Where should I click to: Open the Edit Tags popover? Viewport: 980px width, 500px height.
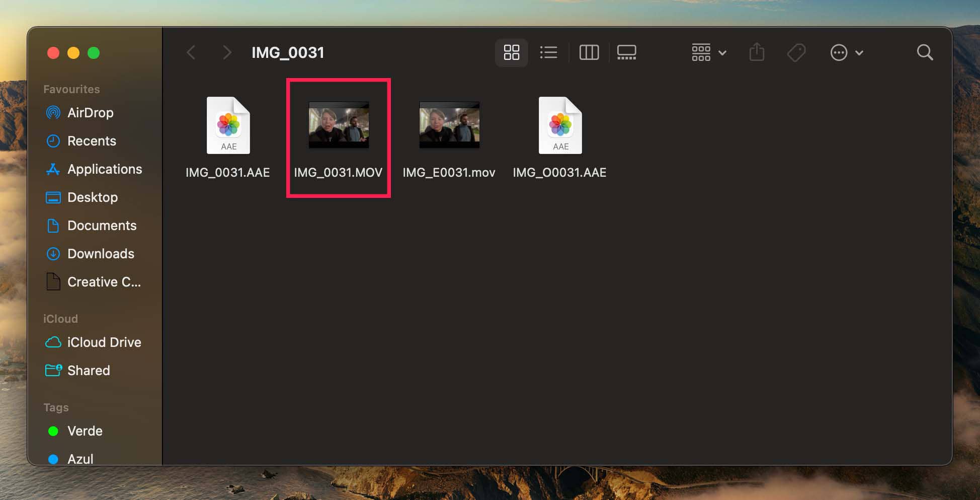(x=796, y=52)
